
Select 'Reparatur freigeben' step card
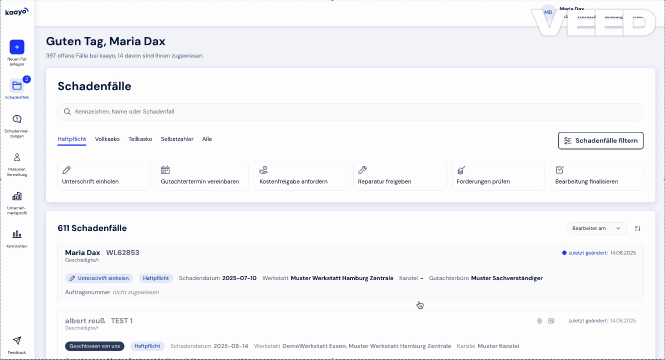[400, 176]
